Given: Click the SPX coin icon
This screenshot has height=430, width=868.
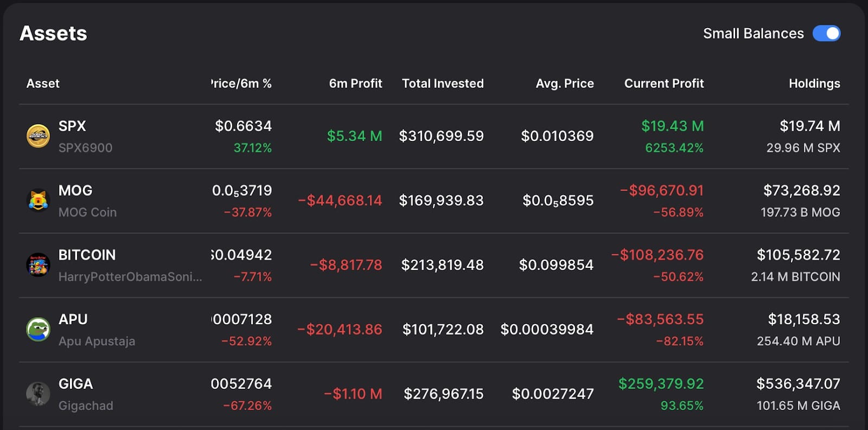Looking at the screenshot, I should click(38, 136).
